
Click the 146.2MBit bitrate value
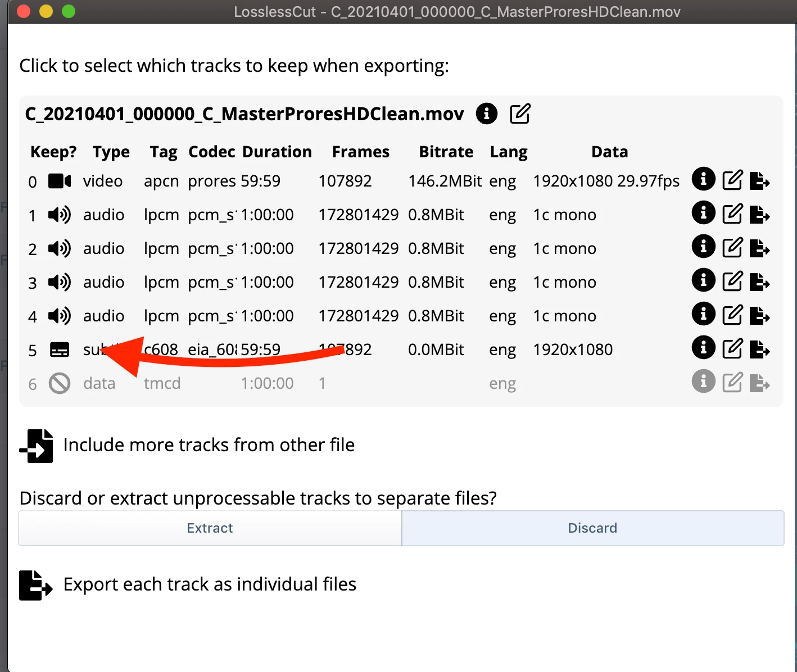click(445, 181)
